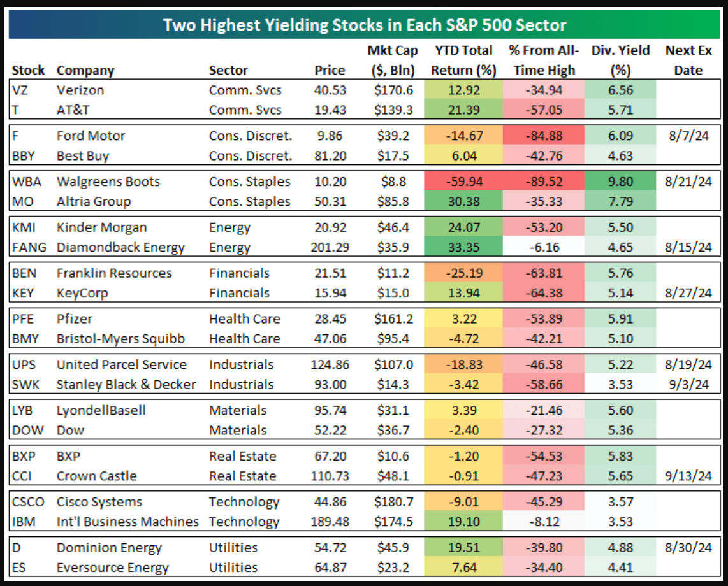Image resolution: width=728 pixels, height=586 pixels.
Task: Click the 9/13/24 ex-date for Crown Castle
Action: pyautogui.click(x=688, y=476)
